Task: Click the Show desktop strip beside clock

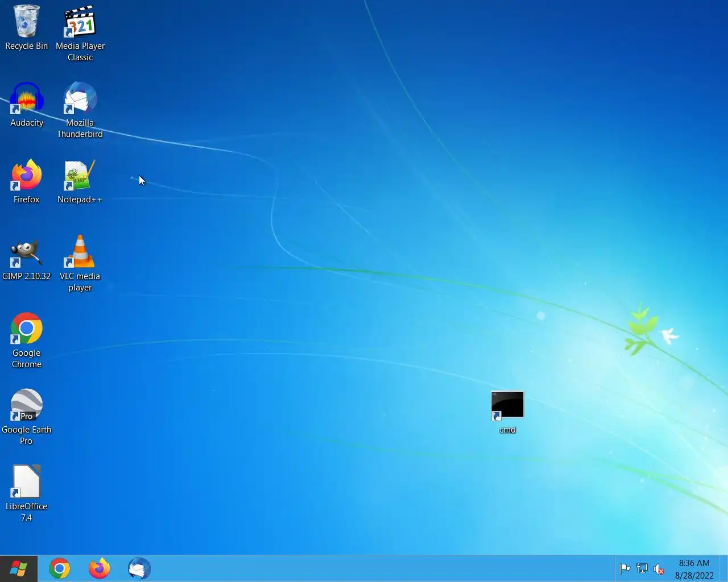Action: pos(723,568)
